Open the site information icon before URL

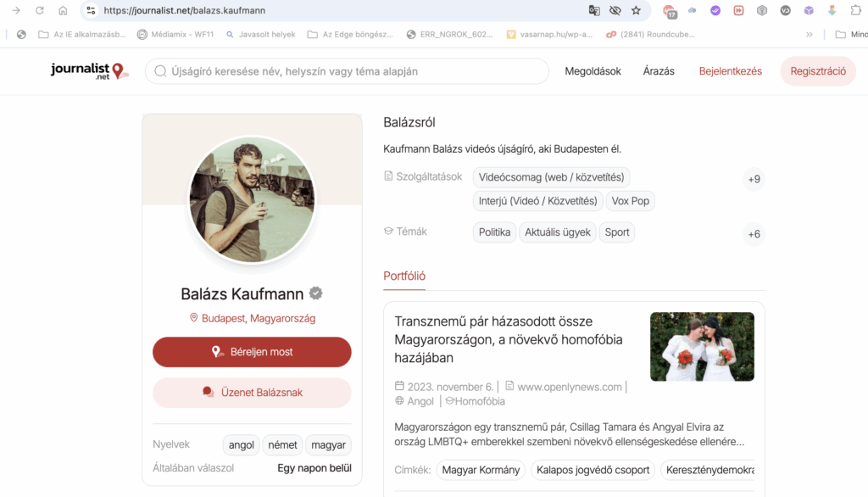[91, 10]
